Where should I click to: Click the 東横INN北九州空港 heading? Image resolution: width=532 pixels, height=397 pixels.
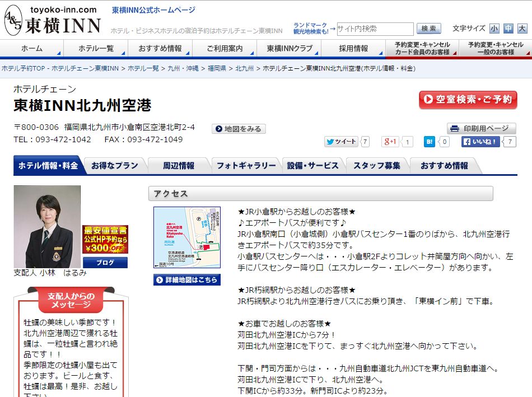point(82,105)
